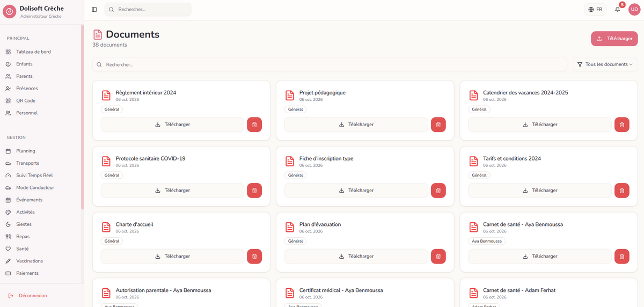The height and width of the screenshot is (307, 644).
Task: Download Plan d'évacuation document
Action: pyautogui.click(x=356, y=257)
